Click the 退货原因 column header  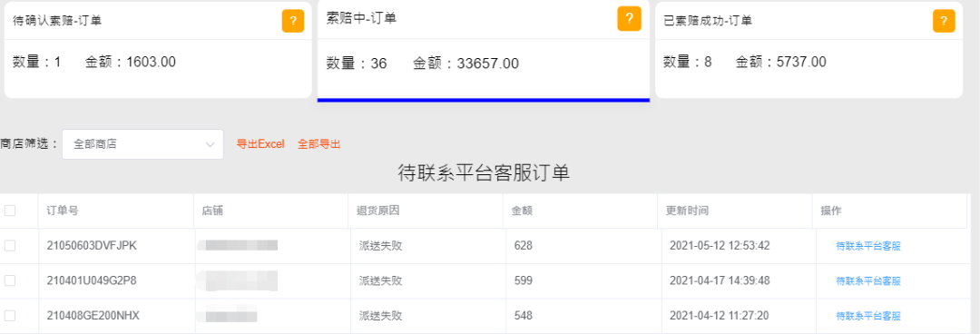(377, 211)
